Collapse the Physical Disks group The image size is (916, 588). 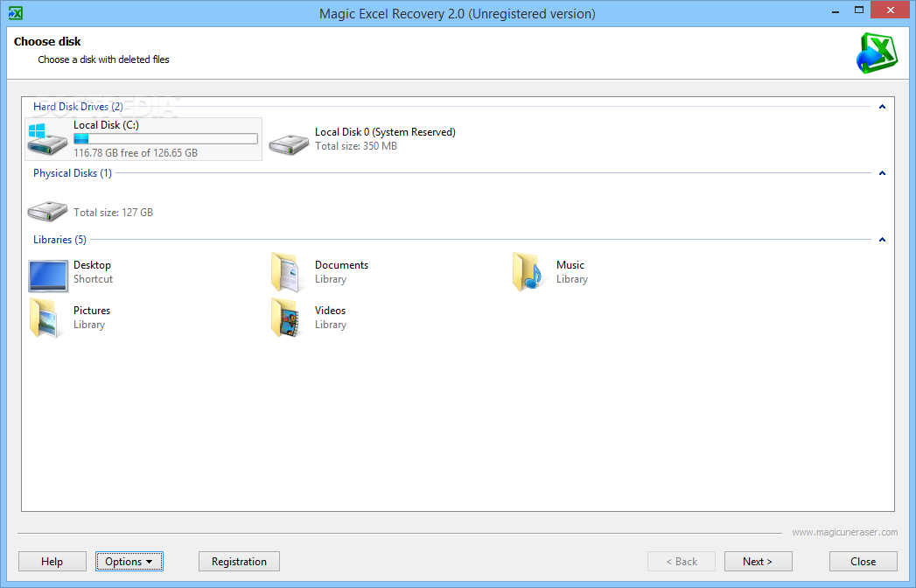pos(882,173)
